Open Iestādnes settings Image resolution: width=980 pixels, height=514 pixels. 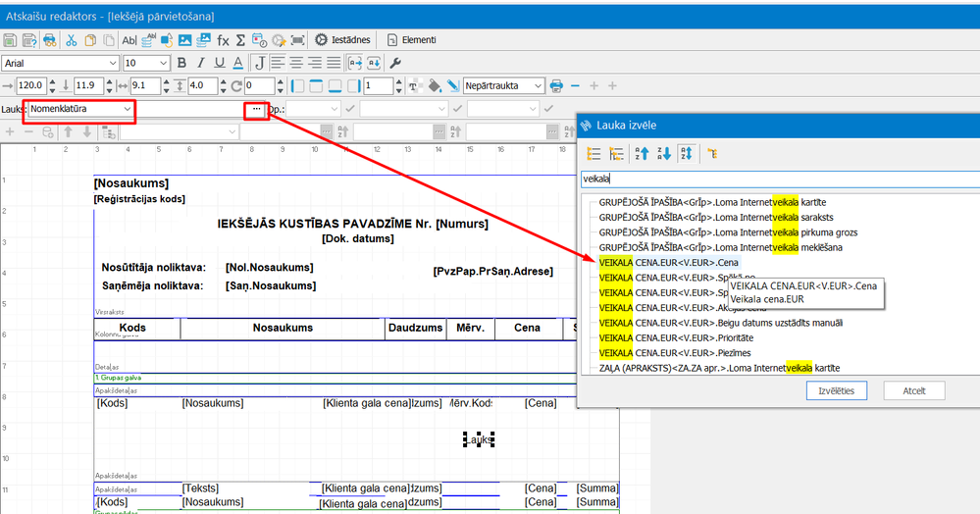tap(342, 40)
